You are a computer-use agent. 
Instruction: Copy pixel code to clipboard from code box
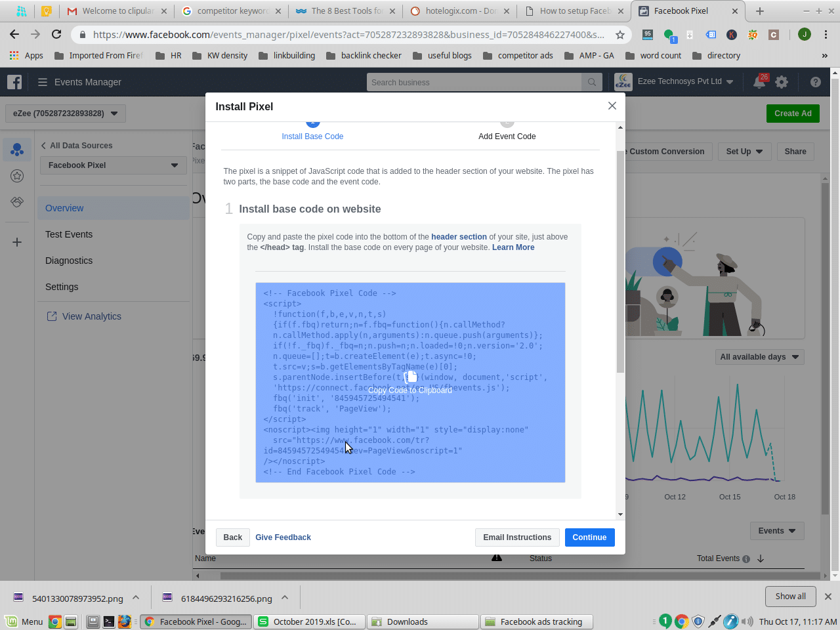click(410, 383)
